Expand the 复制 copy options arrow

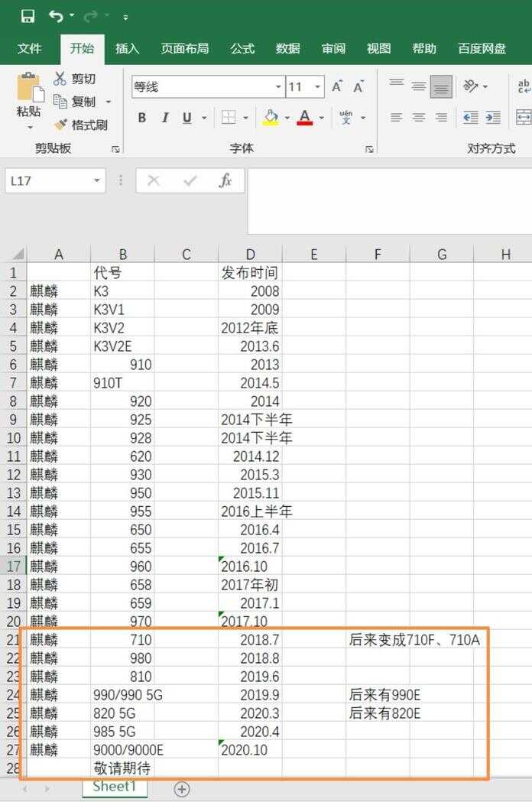click(x=109, y=102)
